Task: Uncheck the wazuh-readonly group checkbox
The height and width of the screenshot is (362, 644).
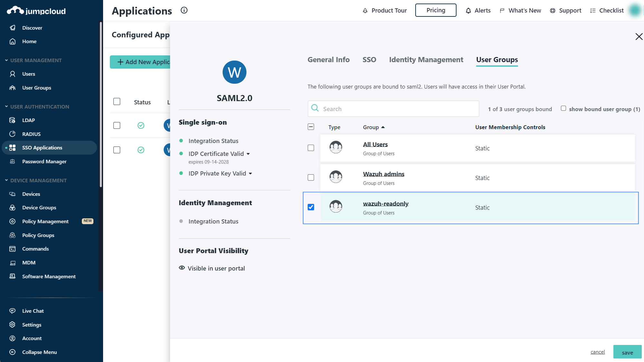Action: (x=311, y=207)
